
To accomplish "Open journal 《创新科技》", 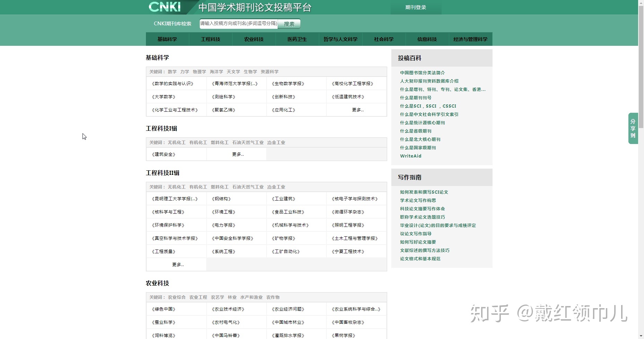I will tap(284, 97).
